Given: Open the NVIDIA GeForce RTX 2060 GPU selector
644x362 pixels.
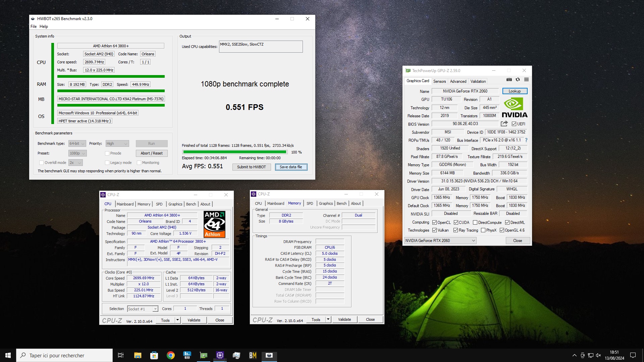Looking at the screenshot, I should 440,241.
